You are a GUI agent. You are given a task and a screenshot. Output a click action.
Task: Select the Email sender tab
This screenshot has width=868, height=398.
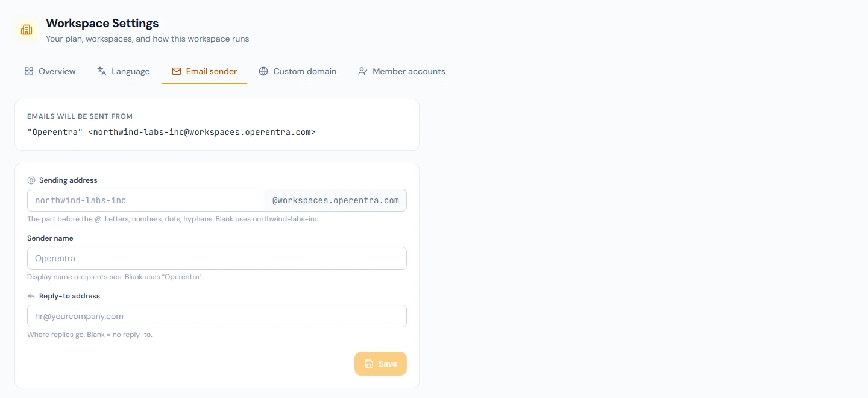coord(204,71)
